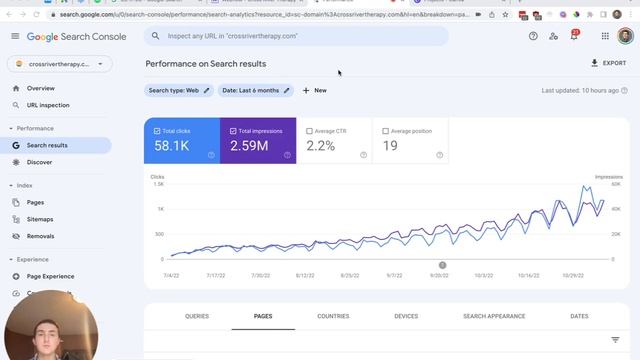Screen dimensions: 640x360
Task: Open URL inspection in sidebar
Action: 48,105
